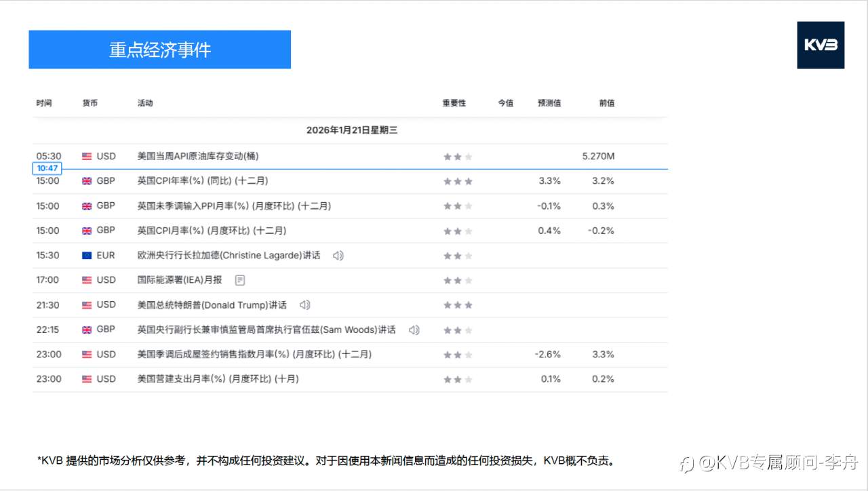Select the 时间 column header

44,103
